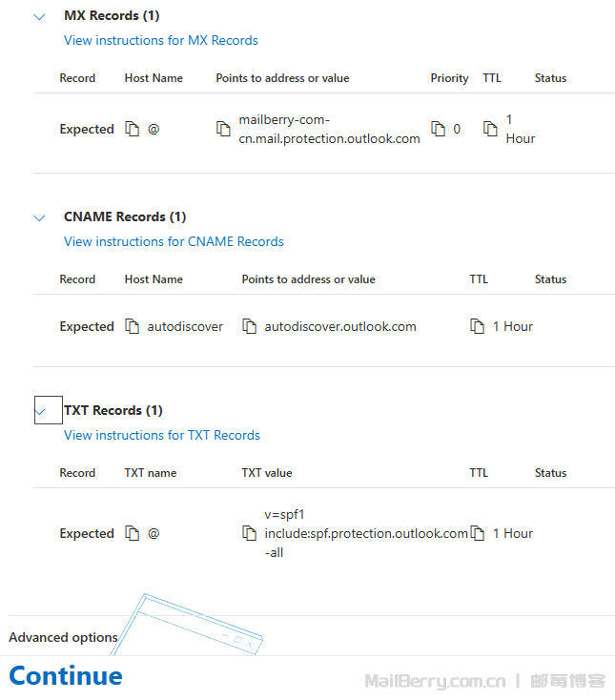Click the MX Records (1) heading
This screenshot has height=700, width=615.
[112, 16]
